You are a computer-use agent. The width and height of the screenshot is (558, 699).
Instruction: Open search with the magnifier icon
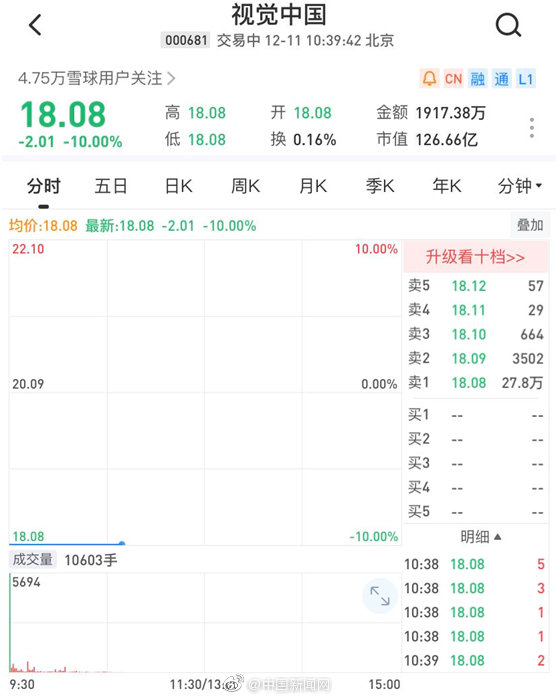(x=508, y=25)
